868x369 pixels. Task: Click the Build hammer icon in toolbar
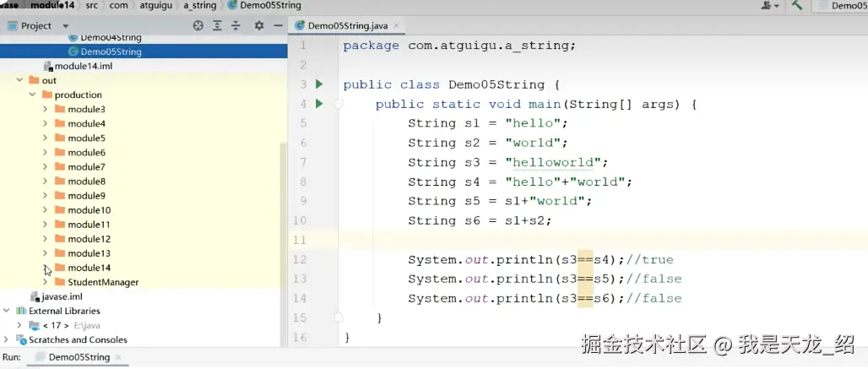point(796,5)
